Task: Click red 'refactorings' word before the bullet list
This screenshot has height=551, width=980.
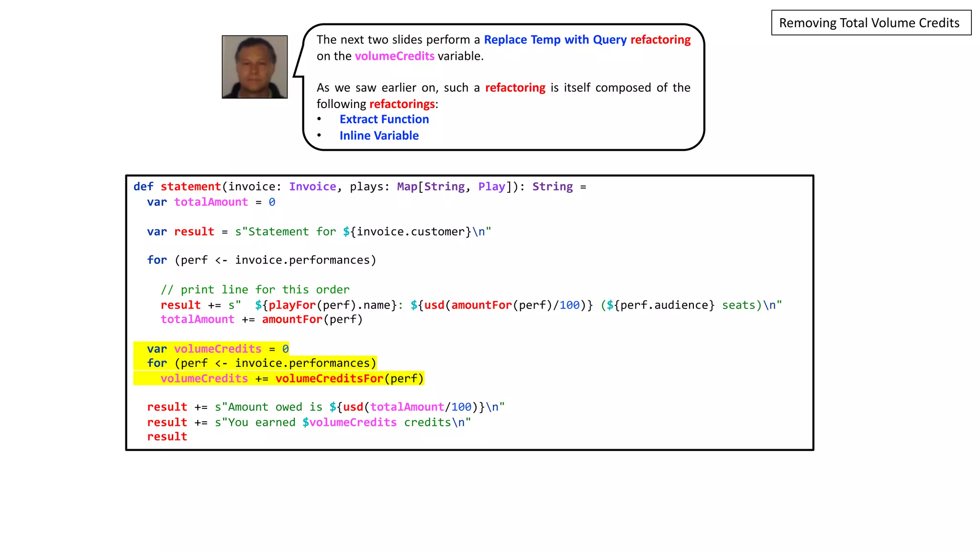Action: (402, 104)
